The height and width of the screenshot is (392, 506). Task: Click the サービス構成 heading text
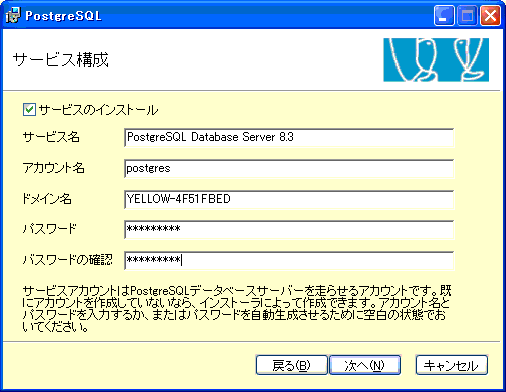tap(61, 60)
